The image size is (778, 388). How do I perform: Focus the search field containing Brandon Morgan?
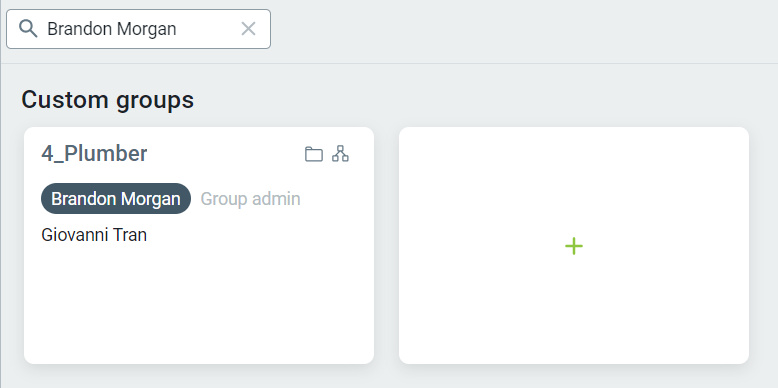(x=138, y=29)
